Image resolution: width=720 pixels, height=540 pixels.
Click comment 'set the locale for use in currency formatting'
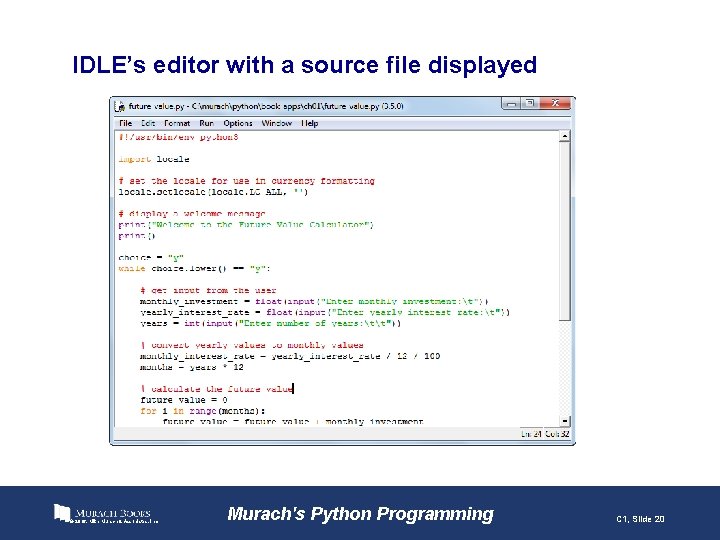click(x=247, y=181)
